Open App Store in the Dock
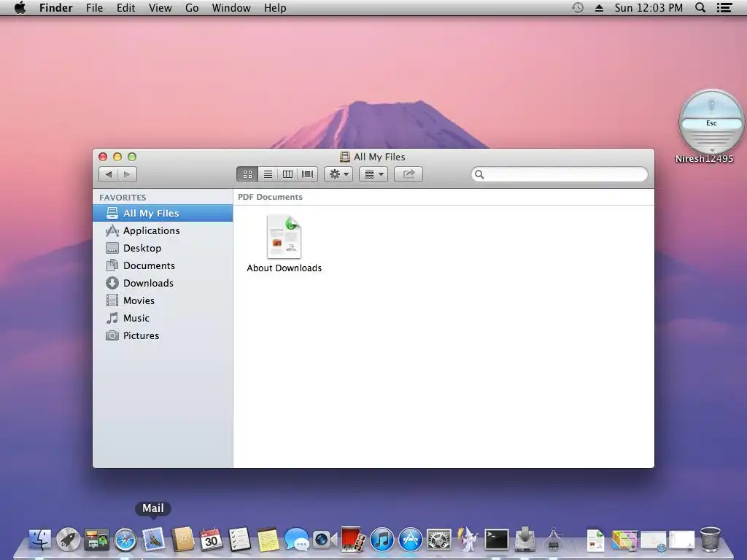747x560 pixels. point(410,540)
